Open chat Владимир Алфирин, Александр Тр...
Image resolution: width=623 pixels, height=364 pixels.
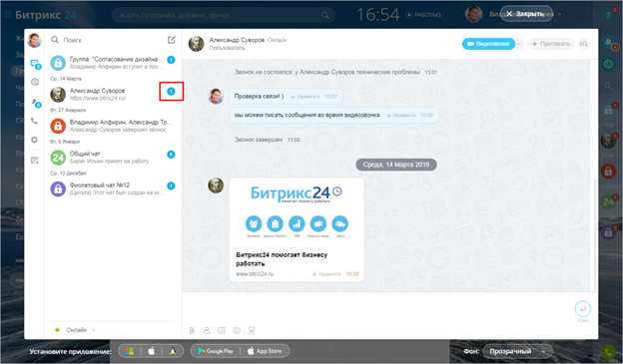coord(113,126)
